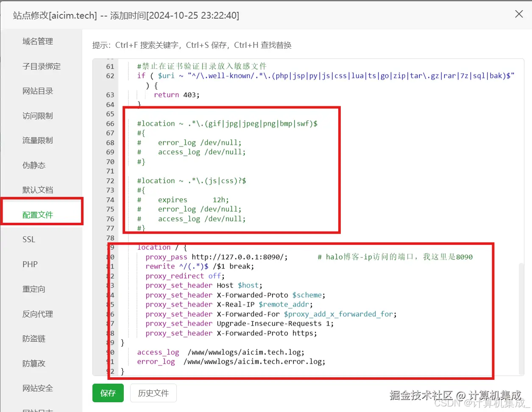The height and width of the screenshot is (412, 532).
Task: Click 'X-Forwarded-Proto https;' line
Action: pos(231,333)
